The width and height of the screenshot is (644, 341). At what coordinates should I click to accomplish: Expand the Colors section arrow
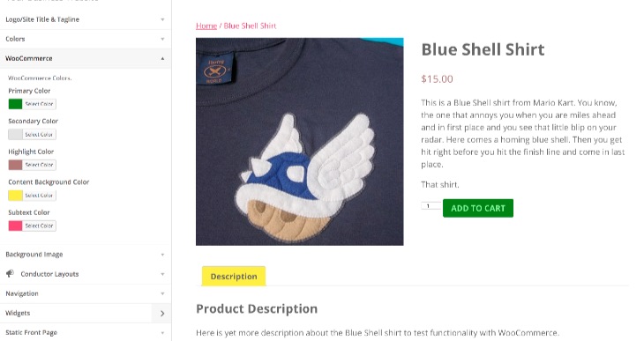pos(162,39)
